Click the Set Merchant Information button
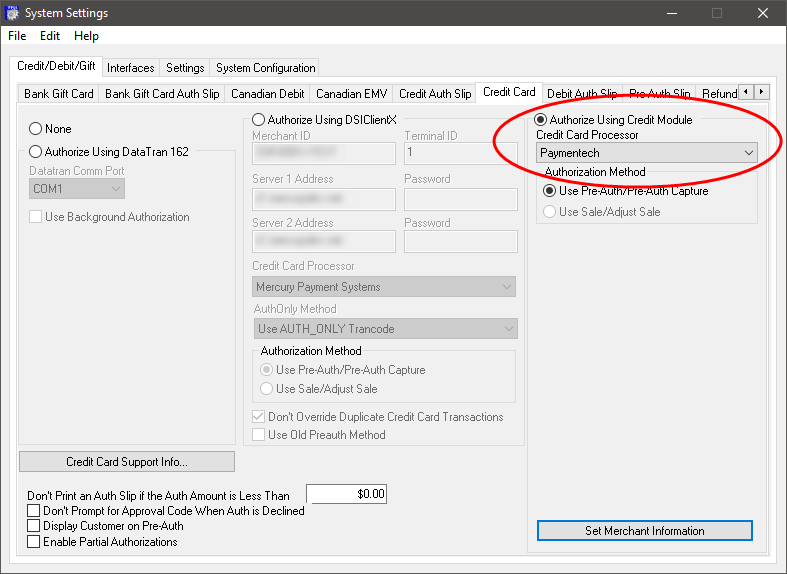The width and height of the screenshot is (787, 574). pyautogui.click(x=644, y=530)
